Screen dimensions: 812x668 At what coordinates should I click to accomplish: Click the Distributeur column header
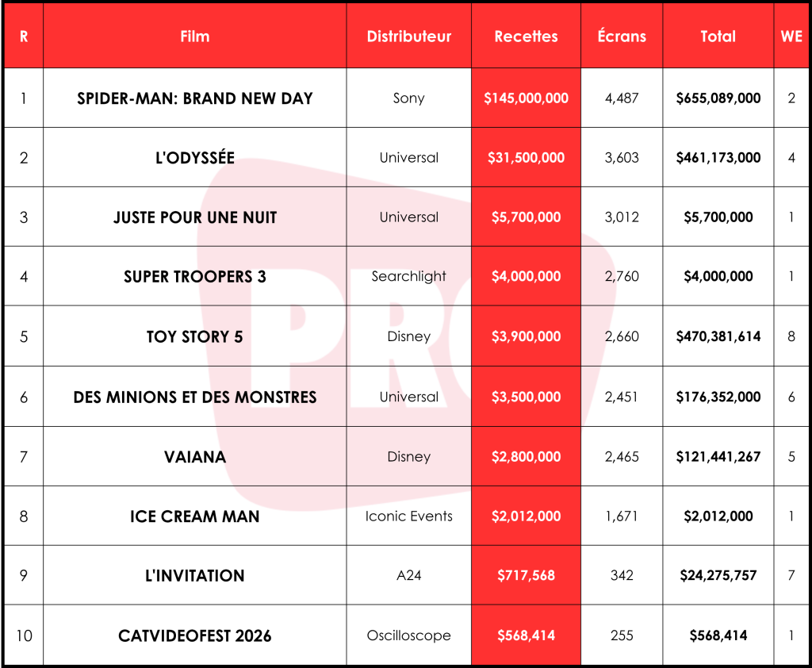click(408, 36)
